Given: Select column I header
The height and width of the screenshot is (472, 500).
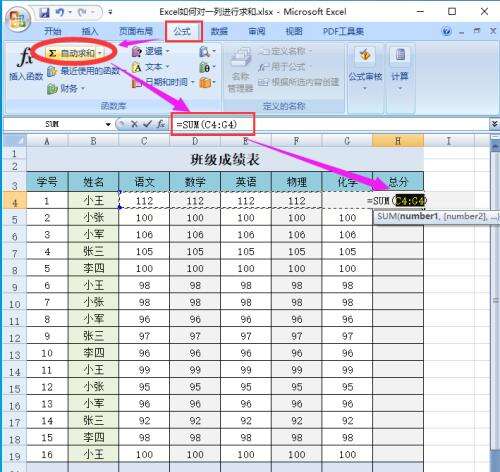Looking at the screenshot, I should (x=449, y=141).
